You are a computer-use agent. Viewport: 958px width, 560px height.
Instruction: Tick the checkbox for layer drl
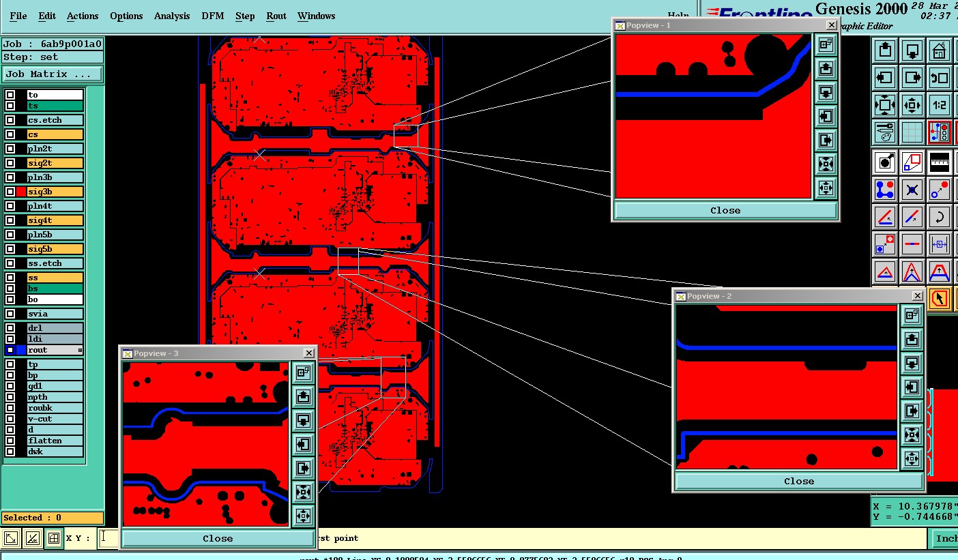tap(10, 328)
